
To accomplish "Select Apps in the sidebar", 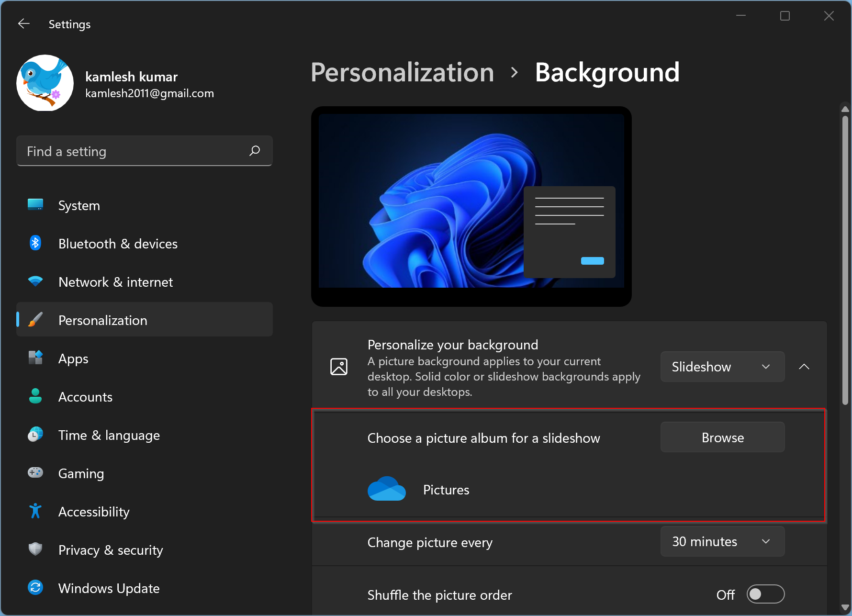I will (x=145, y=358).
